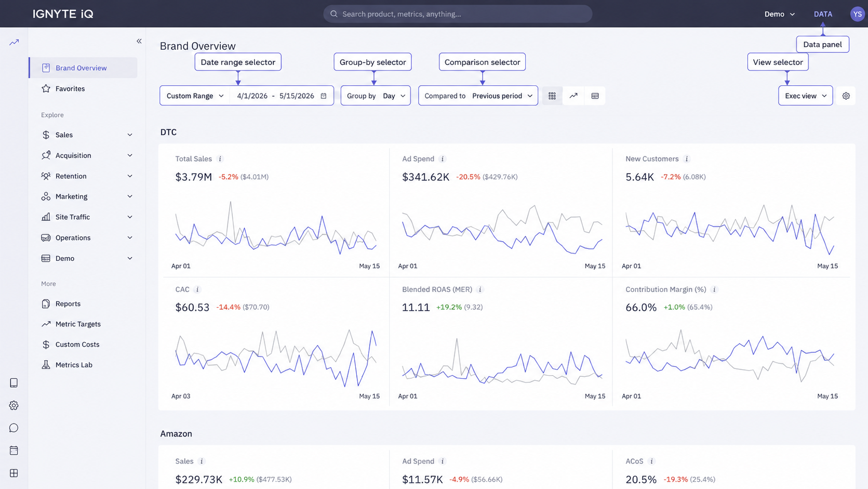Click the YS user avatar
The width and height of the screenshot is (868, 489).
click(857, 14)
